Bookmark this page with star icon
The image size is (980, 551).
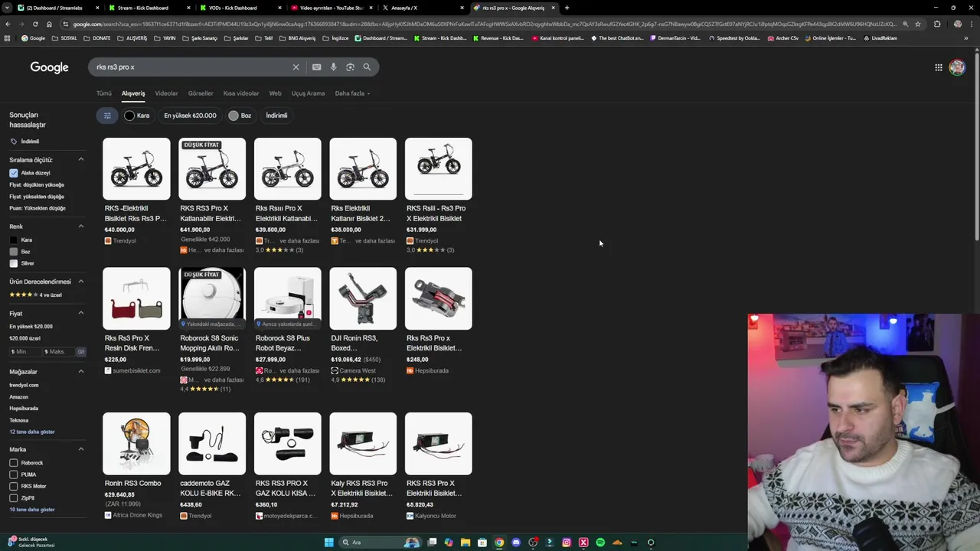[x=918, y=24]
